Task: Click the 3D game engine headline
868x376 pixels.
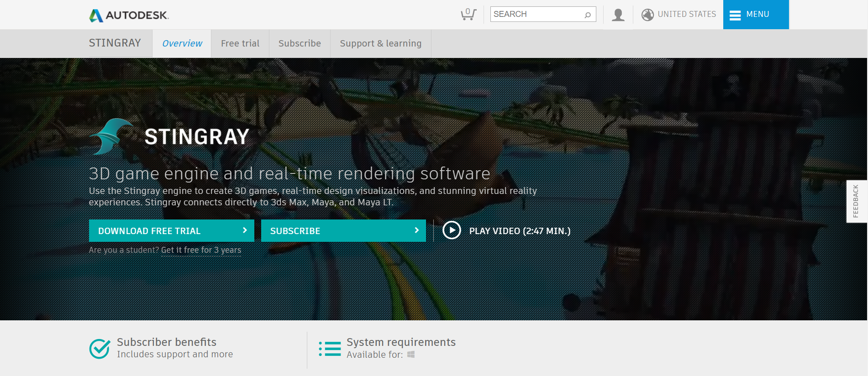Action: [289, 174]
